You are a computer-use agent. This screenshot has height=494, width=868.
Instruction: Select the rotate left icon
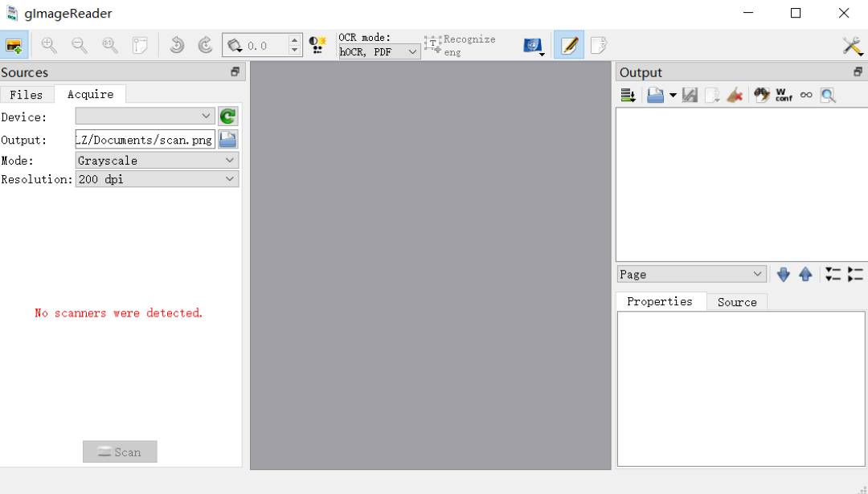point(177,45)
